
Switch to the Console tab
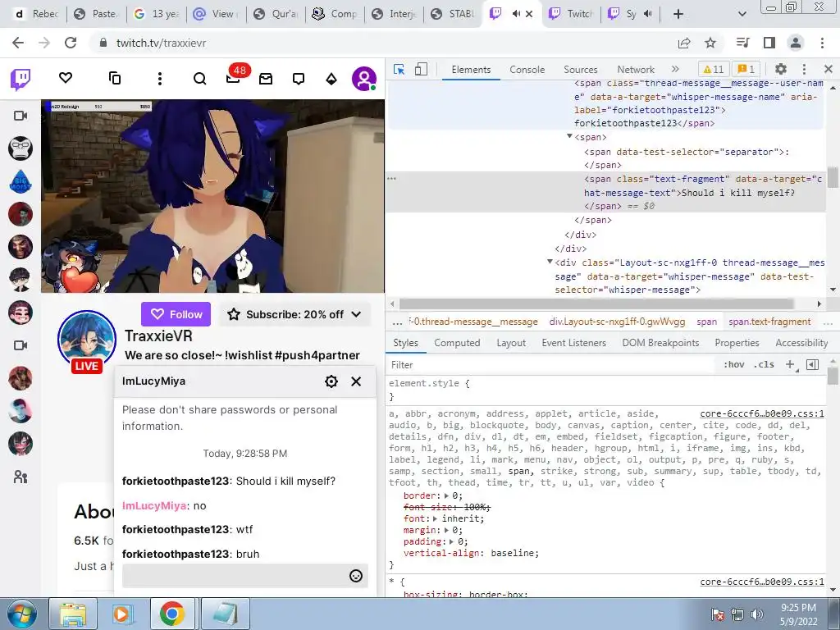pos(527,70)
